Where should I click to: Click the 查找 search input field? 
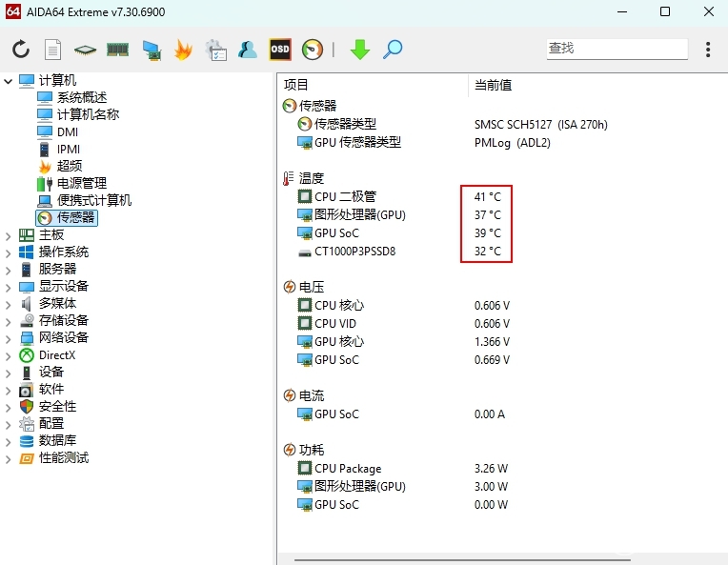[x=617, y=49]
